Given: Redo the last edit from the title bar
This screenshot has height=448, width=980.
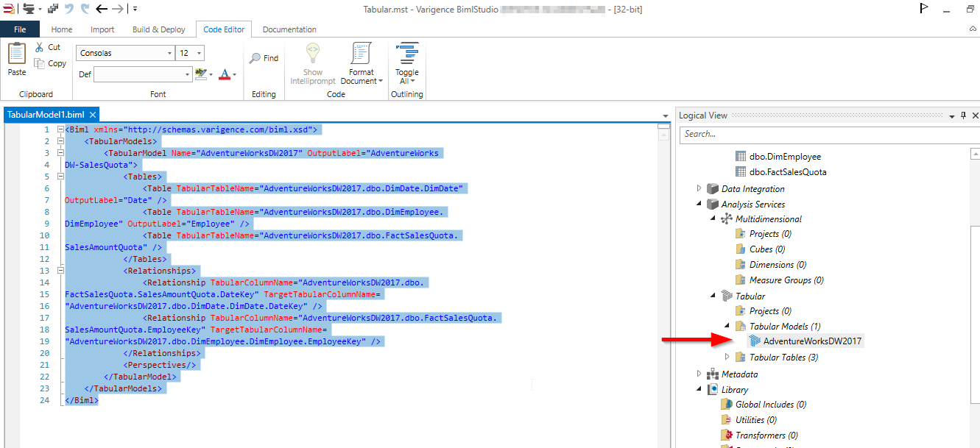Looking at the screenshot, I should click(85, 9).
